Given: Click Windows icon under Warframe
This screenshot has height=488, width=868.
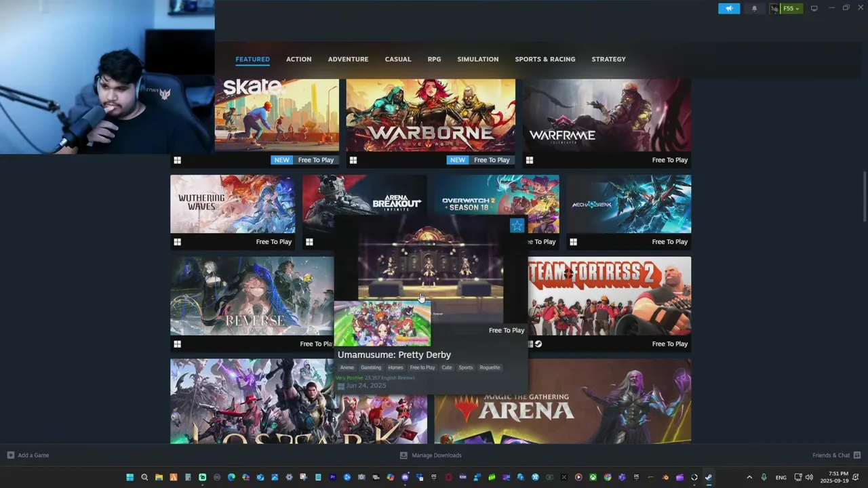Looking at the screenshot, I should [x=530, y=160].
